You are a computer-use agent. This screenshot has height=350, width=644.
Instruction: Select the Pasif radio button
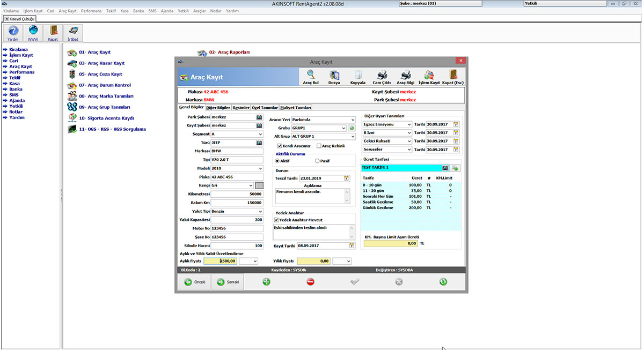tap(317, 161)
